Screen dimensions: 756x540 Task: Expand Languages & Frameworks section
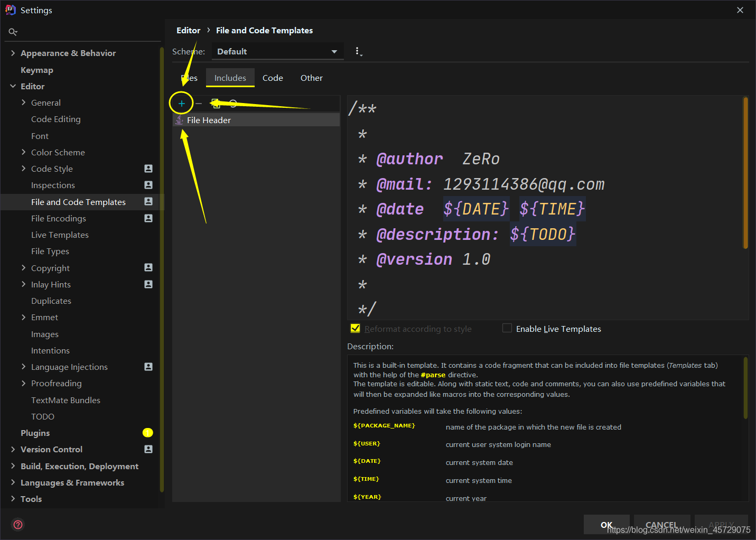pyautogui.click(x=13, y=482)
